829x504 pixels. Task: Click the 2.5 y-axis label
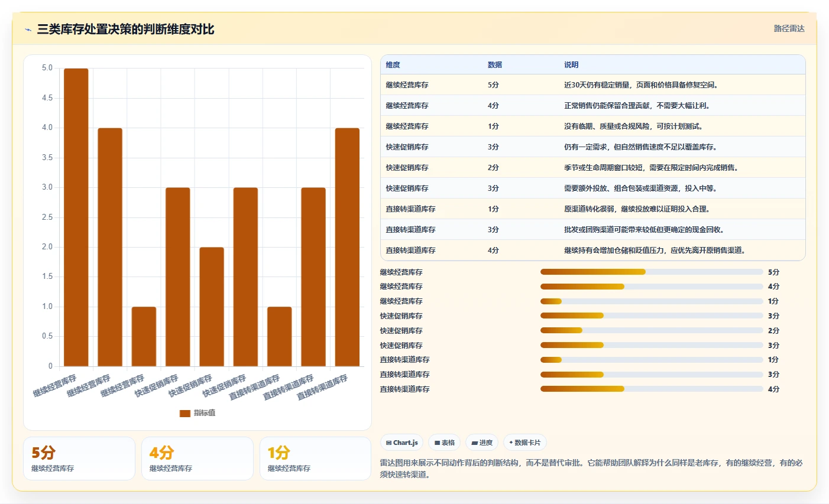(x=47, y=217)
